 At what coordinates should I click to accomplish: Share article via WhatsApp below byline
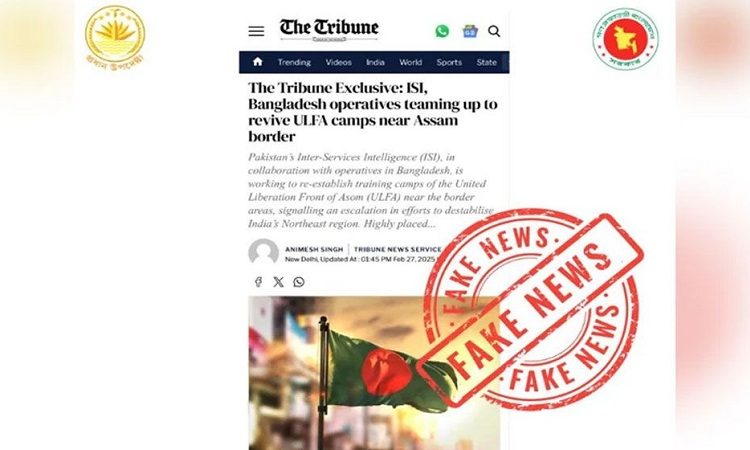(299, 282)
